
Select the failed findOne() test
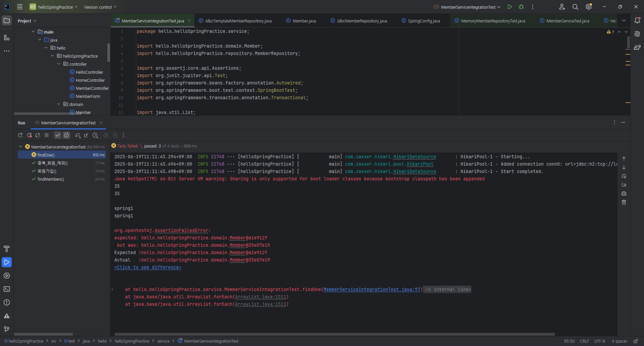point(62,155)
